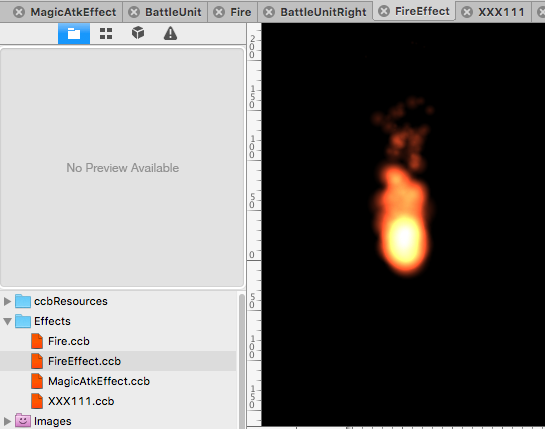Switch to the XXX111 tab
The height and width of the screenshot is (429, 545).
click(501, 12)
